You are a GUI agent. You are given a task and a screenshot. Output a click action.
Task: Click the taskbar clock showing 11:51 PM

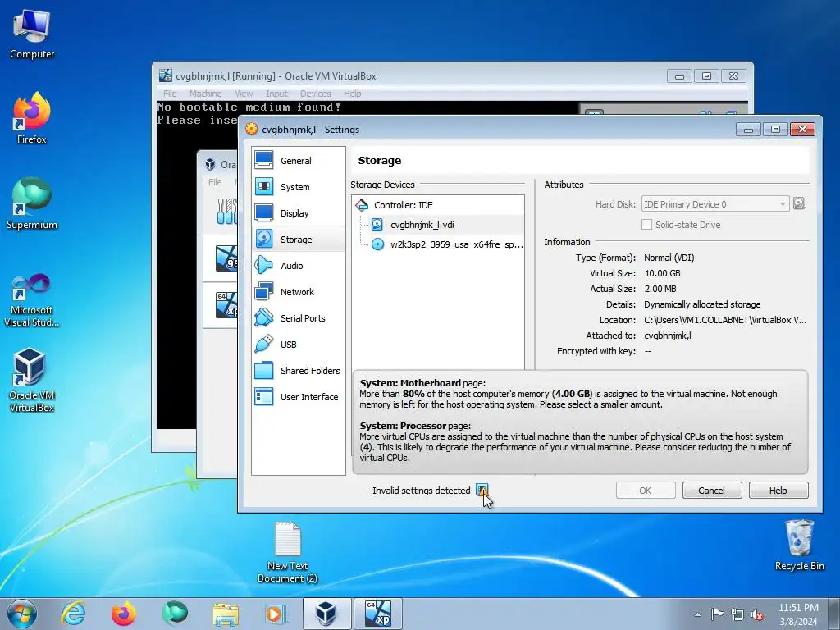pos(798,614)
